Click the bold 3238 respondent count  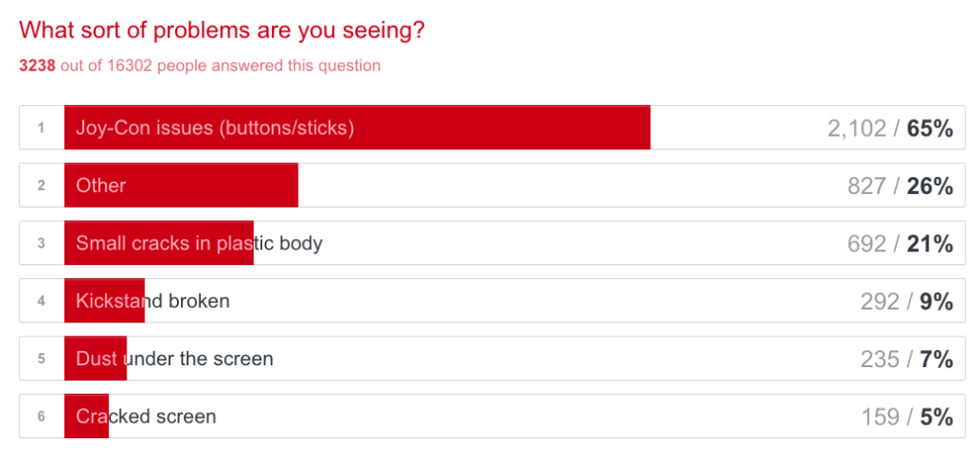coord(38,66)
